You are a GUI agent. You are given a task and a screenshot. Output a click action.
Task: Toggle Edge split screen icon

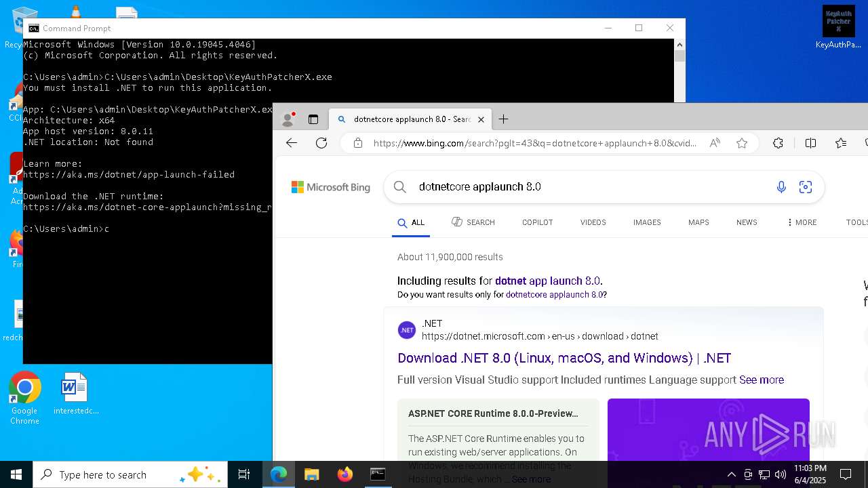(810, 143)
